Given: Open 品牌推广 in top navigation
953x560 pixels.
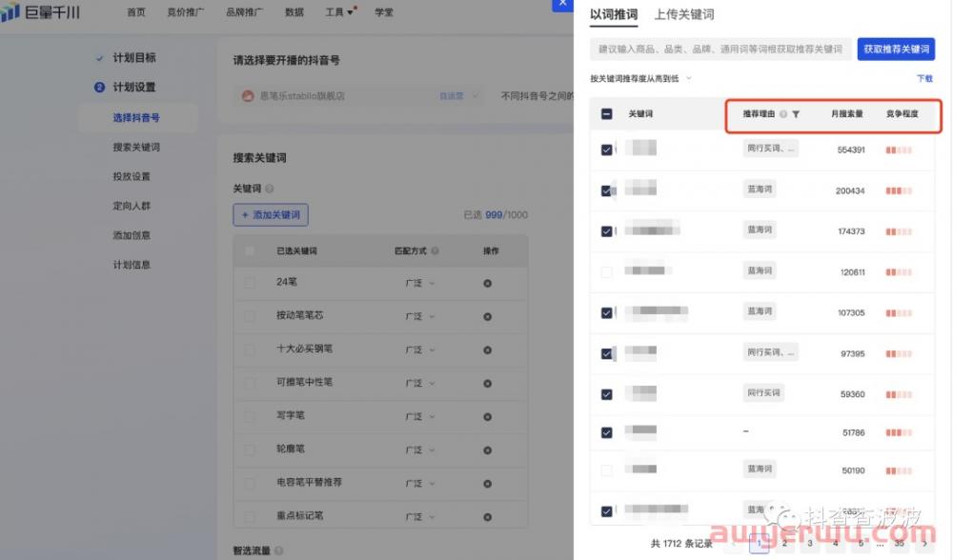Looking at the screenshot, I should [x=244, y=12].
